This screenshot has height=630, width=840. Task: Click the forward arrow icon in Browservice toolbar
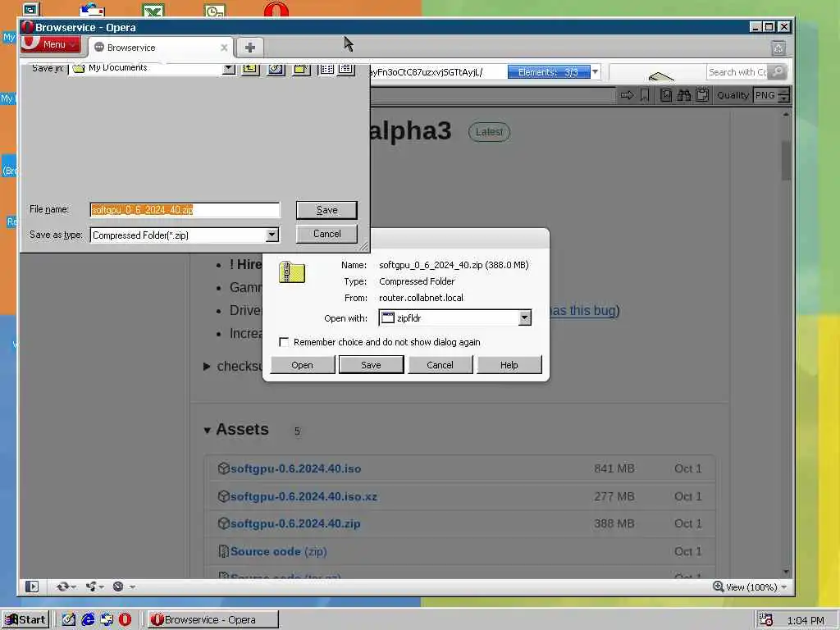tap(627, 95)
